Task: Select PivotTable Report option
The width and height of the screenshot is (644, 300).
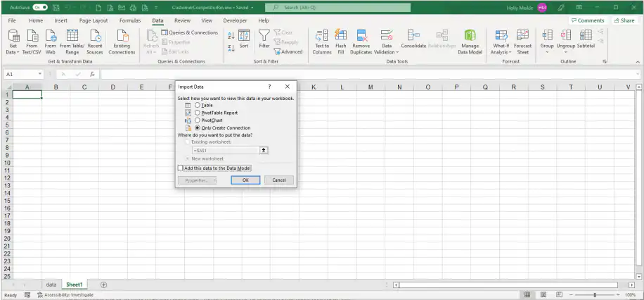Action: (x=198, y=113)
